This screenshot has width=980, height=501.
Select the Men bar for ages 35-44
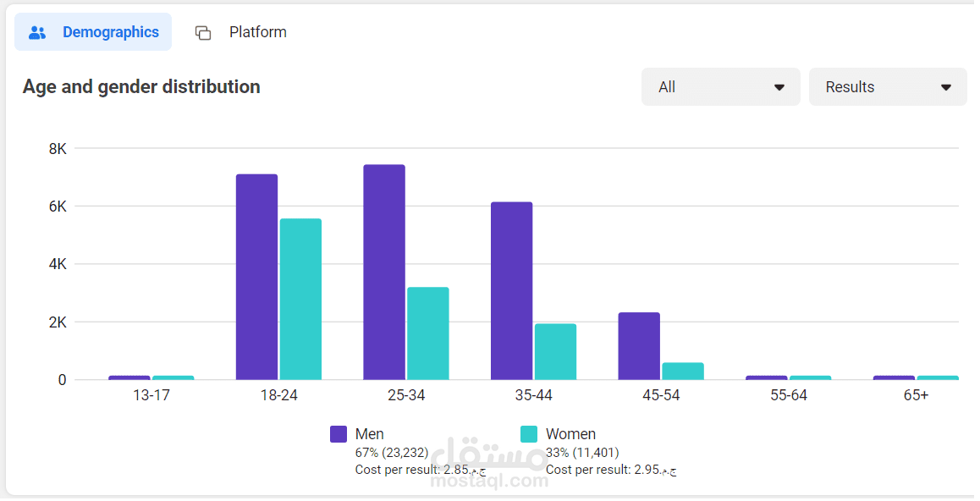tap(512, 290)
